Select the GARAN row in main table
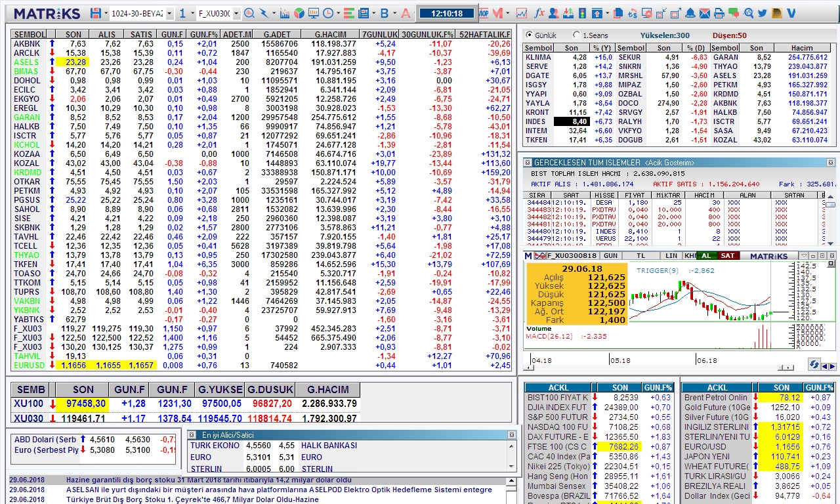This screenshot has height=504, width=840. tap(261, 117)
